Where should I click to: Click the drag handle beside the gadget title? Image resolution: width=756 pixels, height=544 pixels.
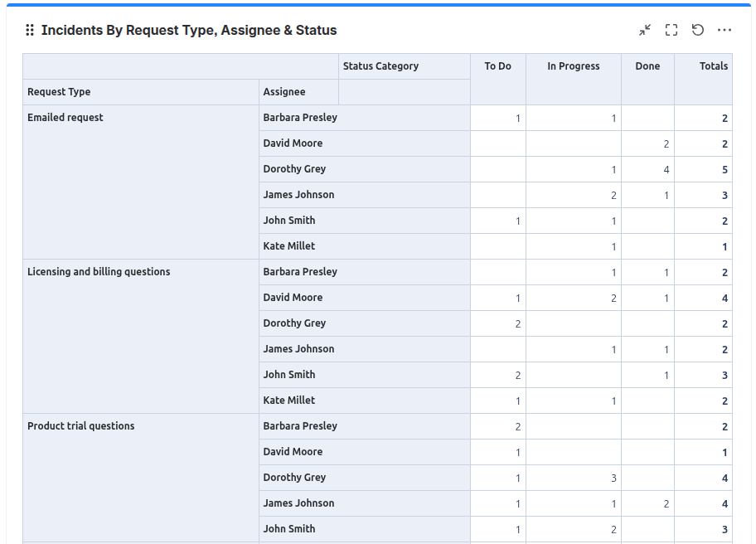tap(29, 30)
